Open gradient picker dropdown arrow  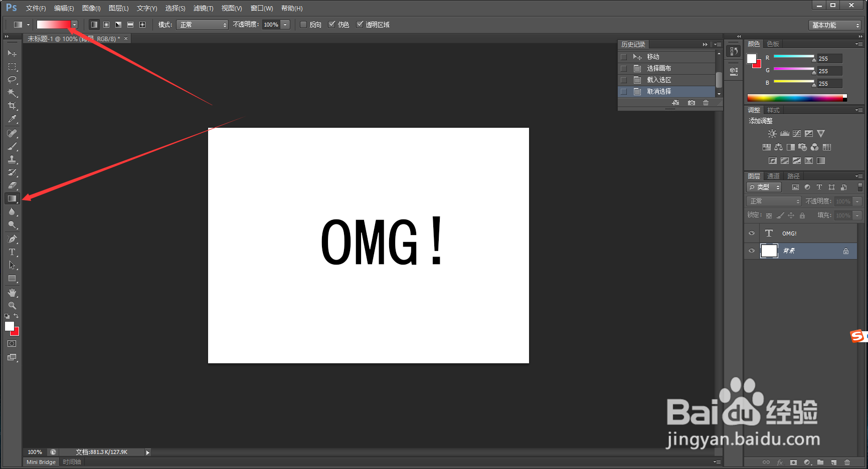coord(75,25)
